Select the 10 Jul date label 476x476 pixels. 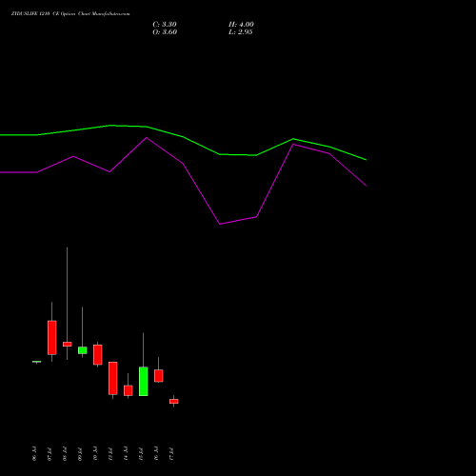click(95, 453)
